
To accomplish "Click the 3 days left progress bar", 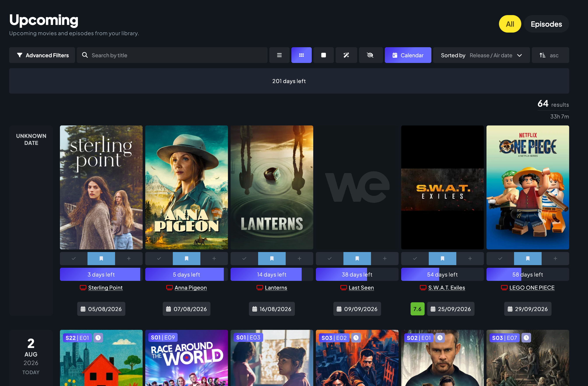I will coord(101,274).
